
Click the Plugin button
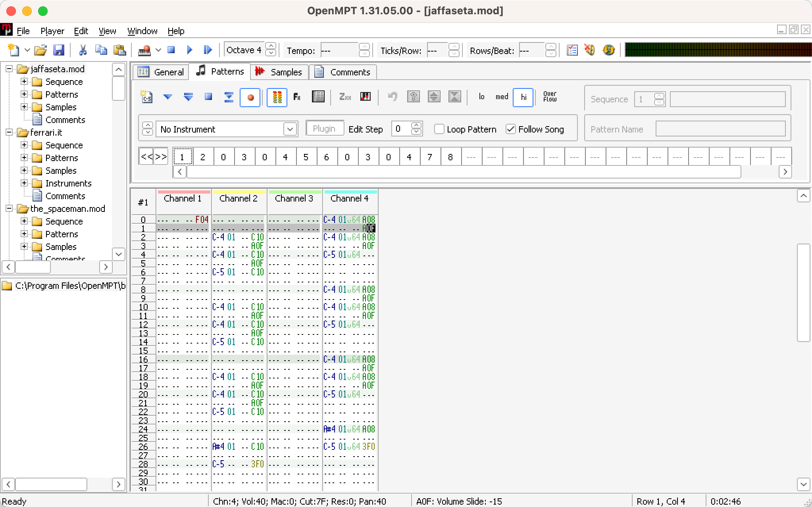[324, 129]
